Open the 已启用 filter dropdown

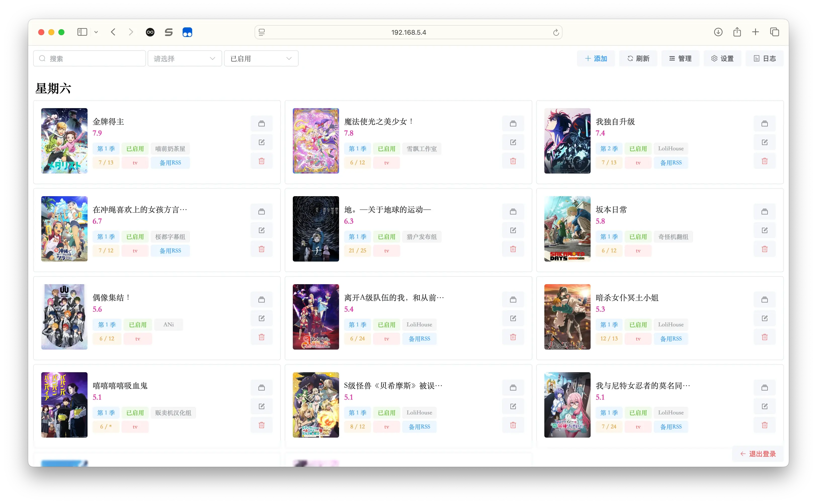(261, 58)
